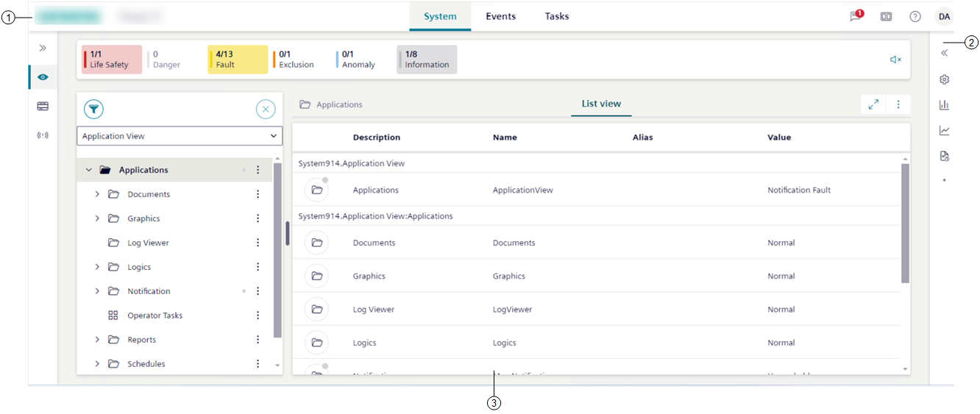
Task: Toggle the layout panel icon in header
Action: tap(887, 16)
